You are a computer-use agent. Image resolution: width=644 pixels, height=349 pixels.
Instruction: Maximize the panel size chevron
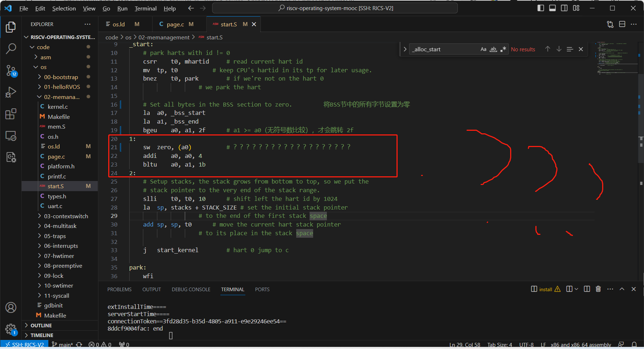(x=622, y=289)
